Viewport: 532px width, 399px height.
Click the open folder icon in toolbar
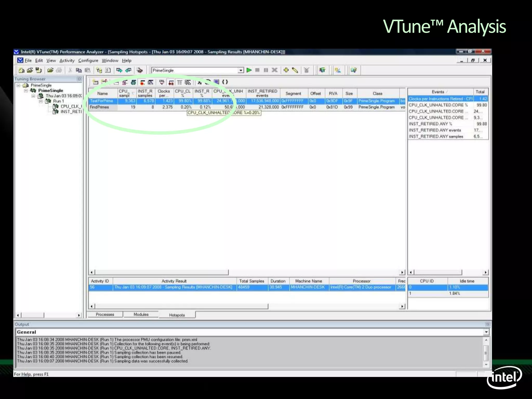(50, 70)
